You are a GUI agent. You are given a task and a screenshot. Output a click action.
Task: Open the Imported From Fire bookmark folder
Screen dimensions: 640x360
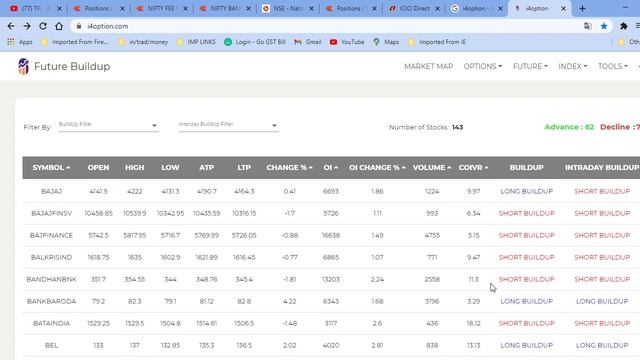[x=75, y=42]
